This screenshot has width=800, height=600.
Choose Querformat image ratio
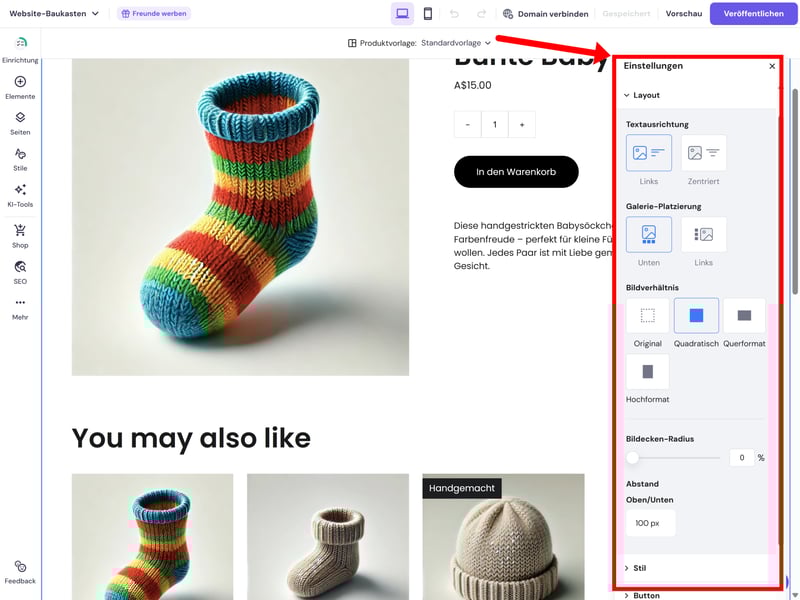pyautogui.click(x=744, y=316)
